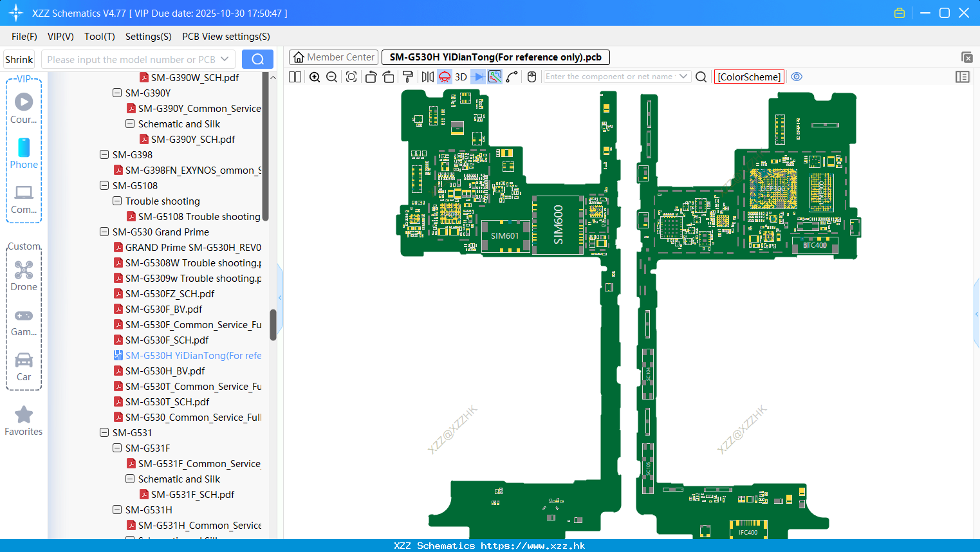Toggle the diode mode tool
The width and height of the screenshot is (980, 552).
point(478,77)
